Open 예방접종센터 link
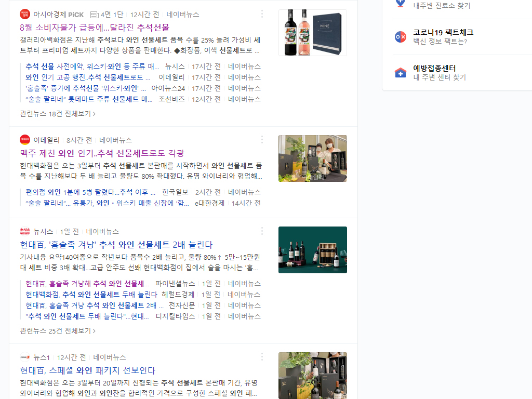This screenshot has height=399, width=532. click(x=434, y=68)
